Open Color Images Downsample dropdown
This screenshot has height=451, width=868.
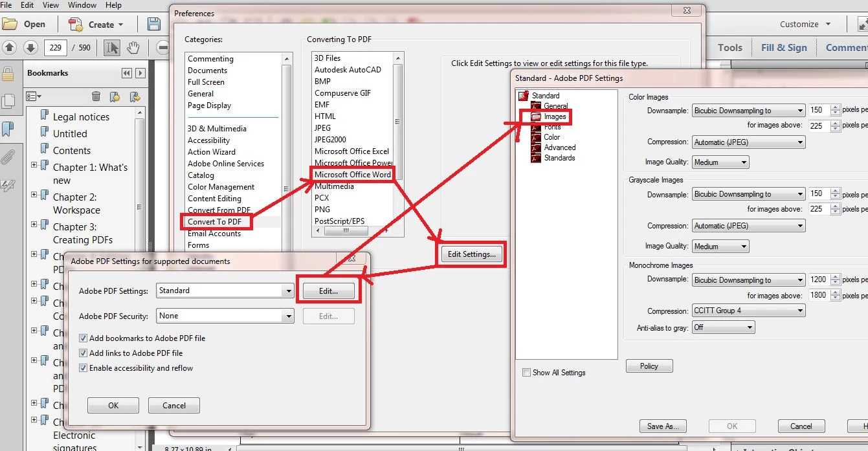pos(748,111)
